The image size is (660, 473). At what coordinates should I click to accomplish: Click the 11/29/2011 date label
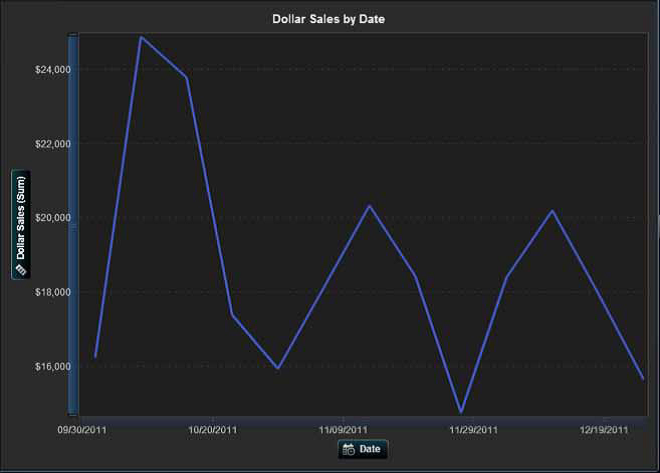point(474,430)
